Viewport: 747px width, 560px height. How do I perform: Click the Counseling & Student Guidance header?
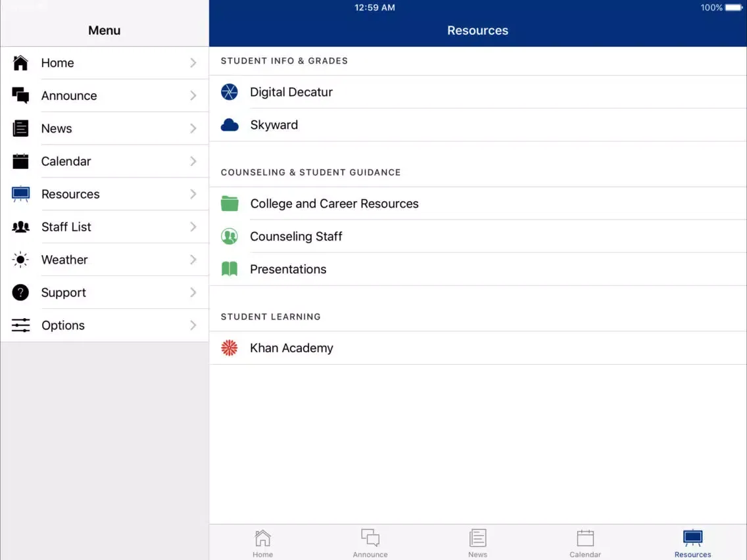click(x=310, y=172)
